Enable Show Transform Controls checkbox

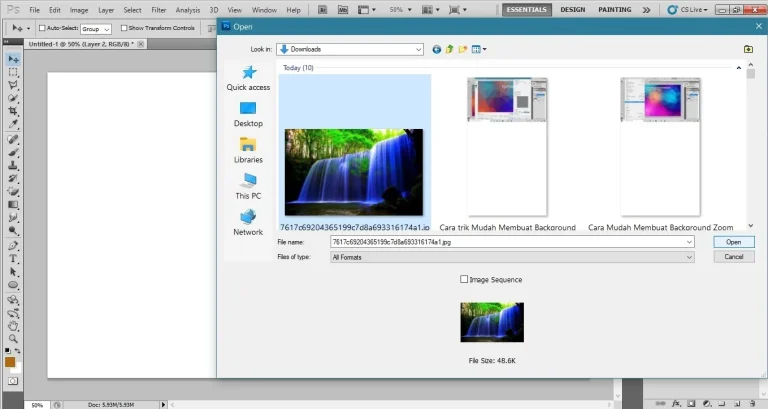click(x=121, y=27)
